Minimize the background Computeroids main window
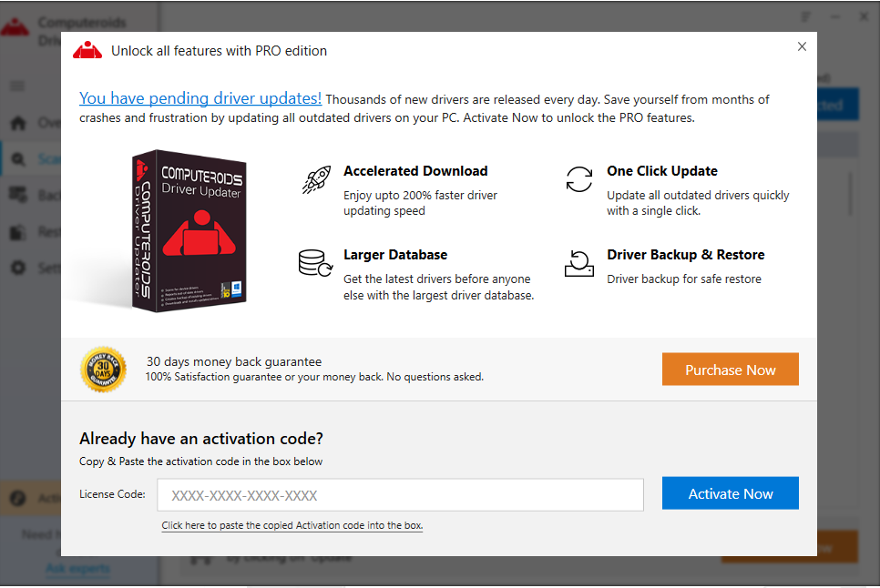 tap(835, 16)
